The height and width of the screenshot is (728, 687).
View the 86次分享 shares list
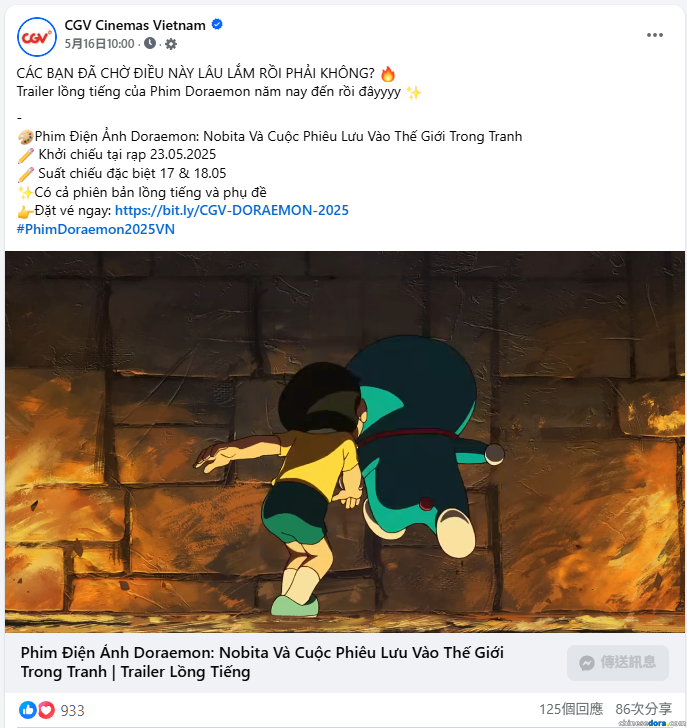coord(644,709)
